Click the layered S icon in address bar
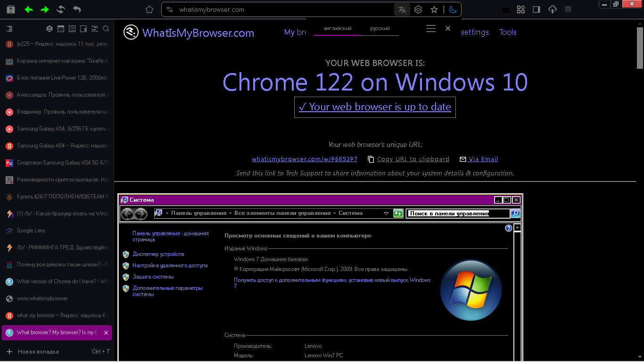Image resolution: width=644 pixels, height=362 pixels. (x=418, y=9)
